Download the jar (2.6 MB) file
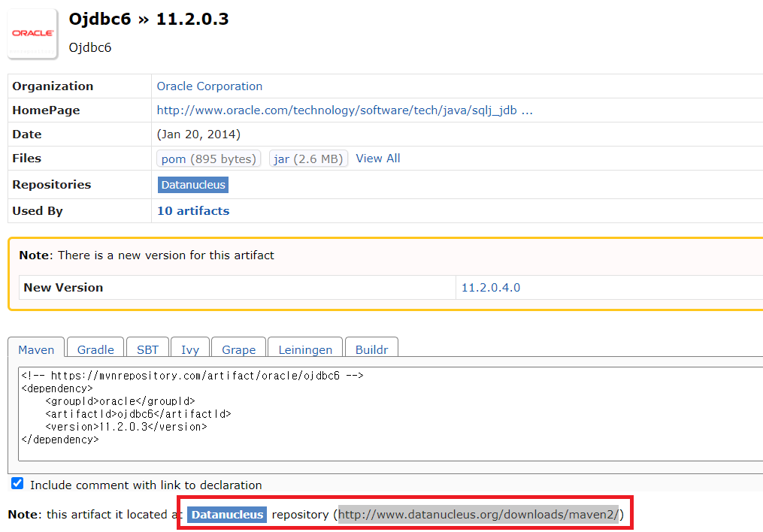This screenshot has height=532, width=763. coord(308,159)
